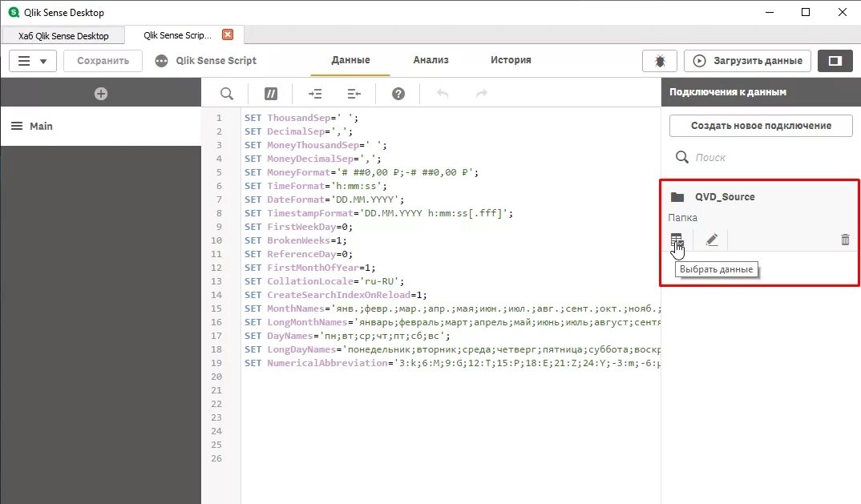The width and height of the screenshot is (861, 504).
Task: Click the SET ReferenceDay line
Action: coord(298,254)
